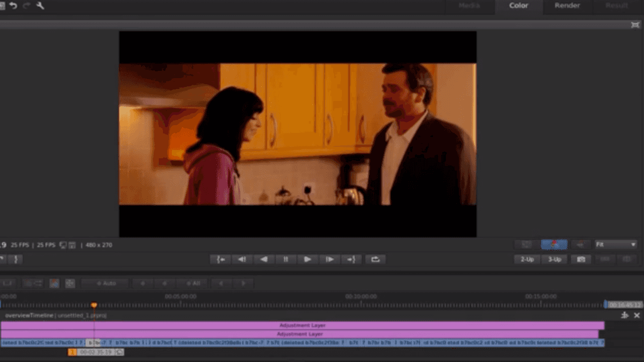Toggle fullscreen viewer icon at top right
Screen dimensions: 644x362
635,25
